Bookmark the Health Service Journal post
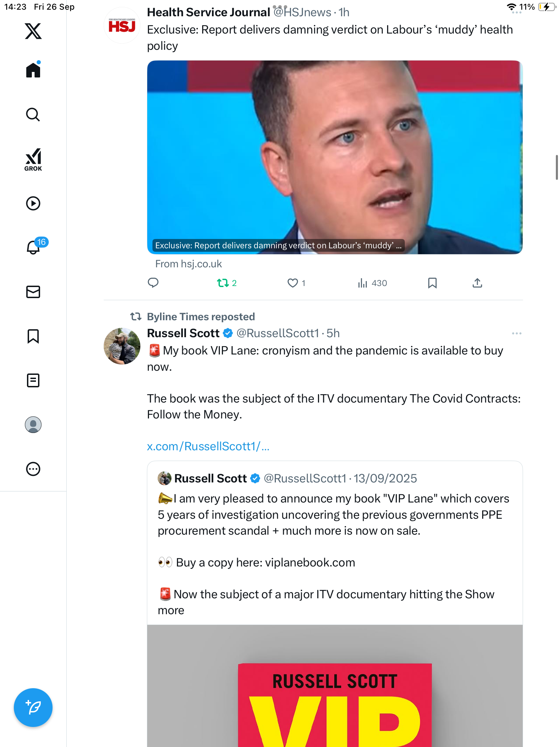This screenshot has width=560, height=747. coord(432,283)
